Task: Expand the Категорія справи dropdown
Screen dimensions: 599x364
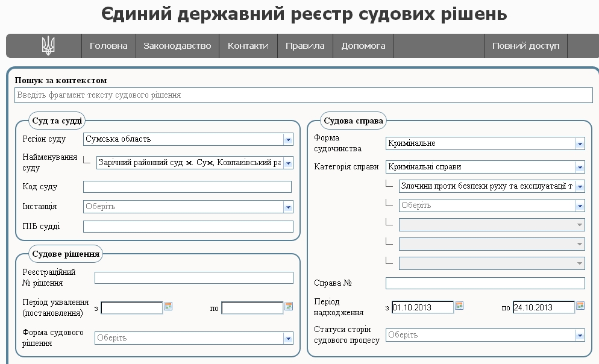Action: pos(580,167)
